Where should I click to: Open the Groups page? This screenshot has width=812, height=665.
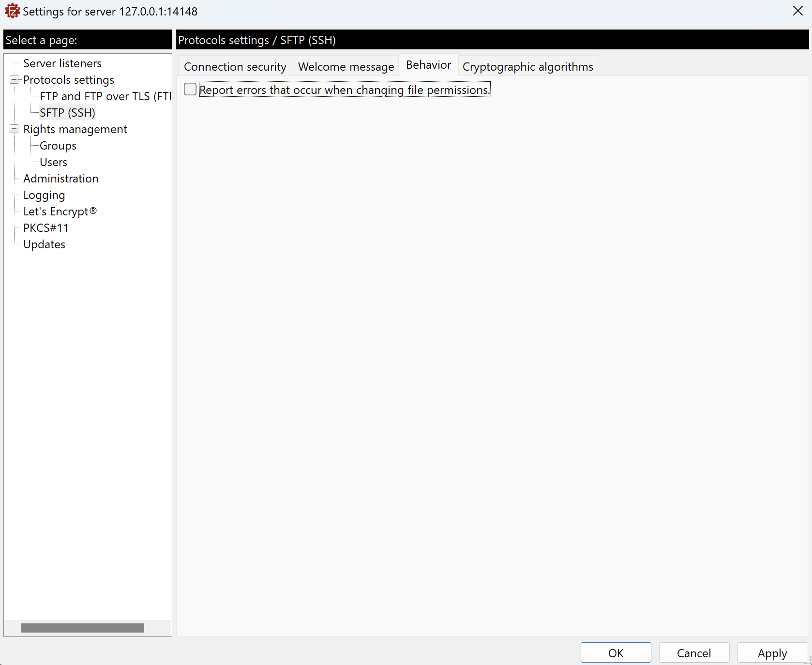pyautogui.click(x=58, y=146)
